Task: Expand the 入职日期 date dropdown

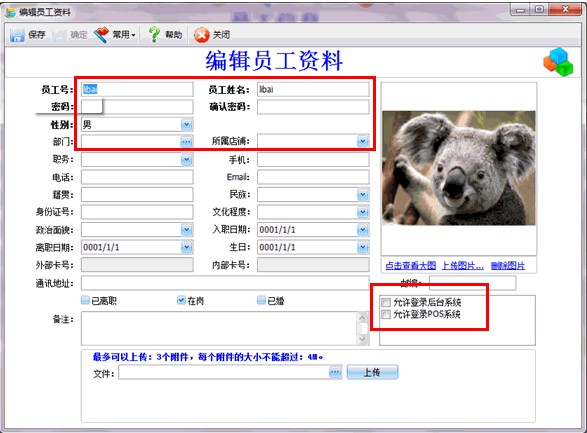Action: (362, 230)
